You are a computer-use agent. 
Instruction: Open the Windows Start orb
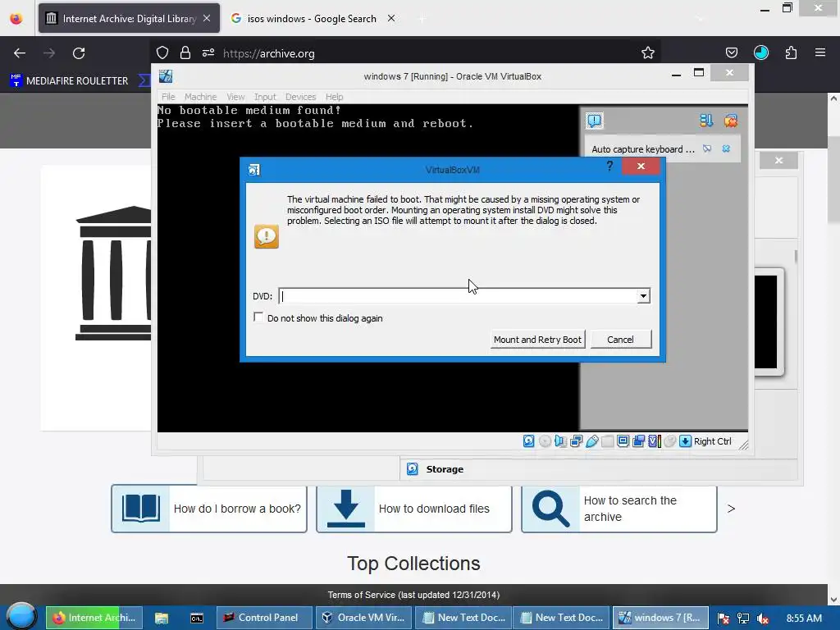tap(21, 616)
